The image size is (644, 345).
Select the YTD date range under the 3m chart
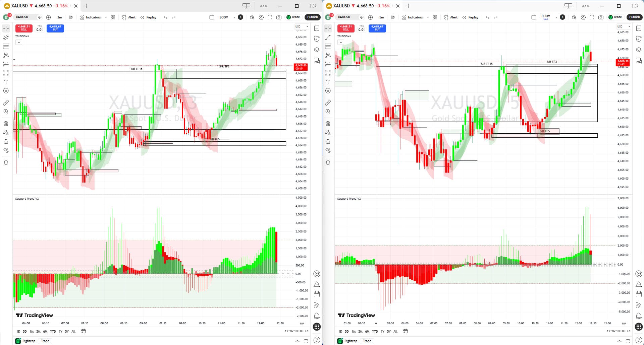pos(53,331)
